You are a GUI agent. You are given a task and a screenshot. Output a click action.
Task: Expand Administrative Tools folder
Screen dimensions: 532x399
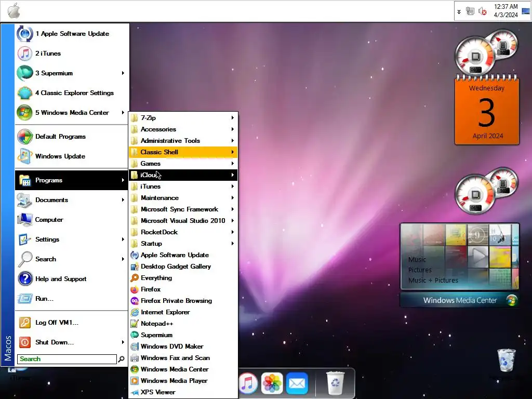183,140
